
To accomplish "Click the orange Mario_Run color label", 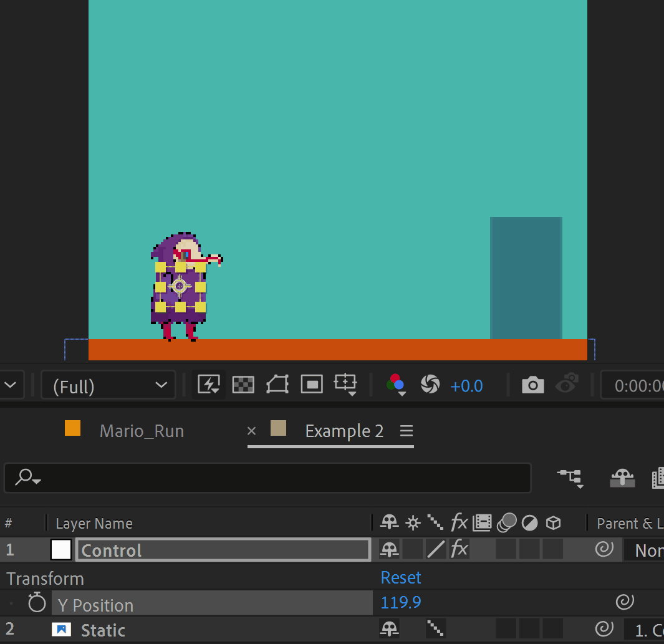I will (72, 428).
